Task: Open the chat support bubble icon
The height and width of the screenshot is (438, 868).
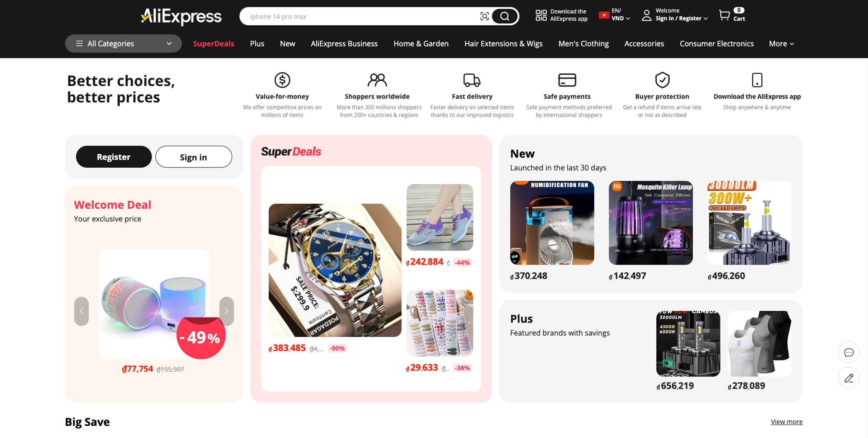Action: (848, 353)
